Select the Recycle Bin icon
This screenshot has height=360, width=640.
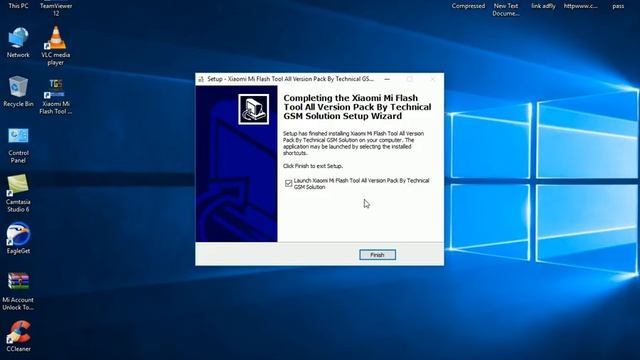point(18,91)
